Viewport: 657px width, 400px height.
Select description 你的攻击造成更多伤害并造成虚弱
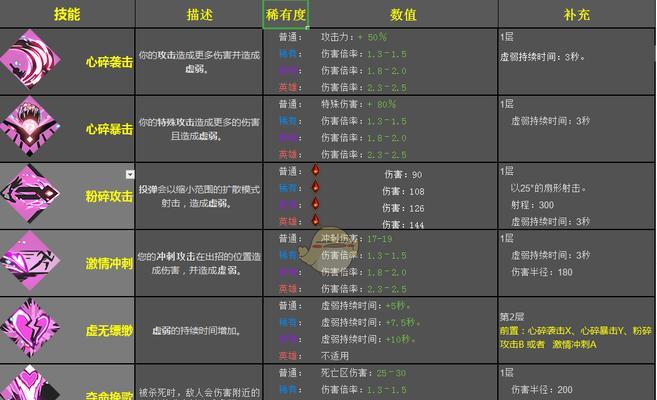[x=199, y=62]
